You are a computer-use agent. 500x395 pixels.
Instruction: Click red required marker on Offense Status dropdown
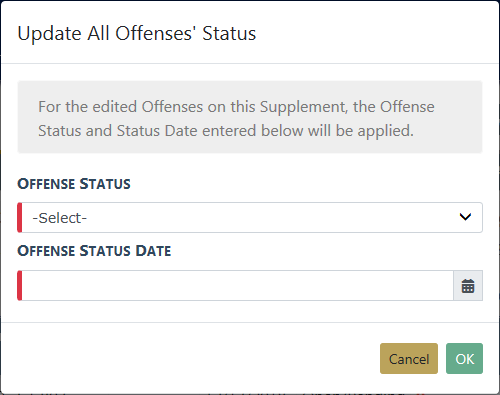click(20, 217)
